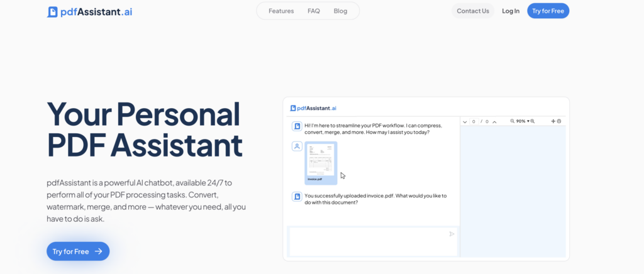Screen dimensions: 644x274
Task: Click the user avatar beside the uploaded file
Action: click(x=297, y=146)
